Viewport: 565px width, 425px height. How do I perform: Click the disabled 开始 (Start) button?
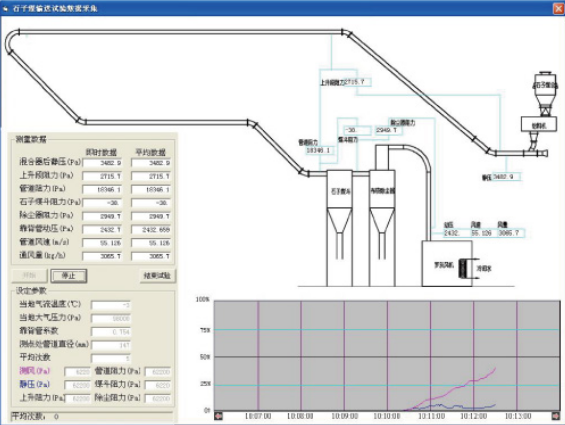(x=29, y=276)
